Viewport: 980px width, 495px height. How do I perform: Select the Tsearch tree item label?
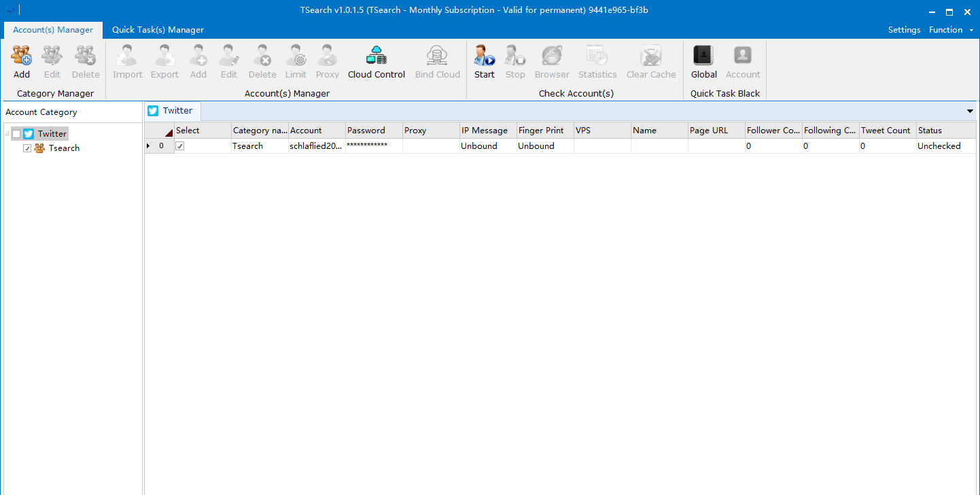tap(64, 148)
